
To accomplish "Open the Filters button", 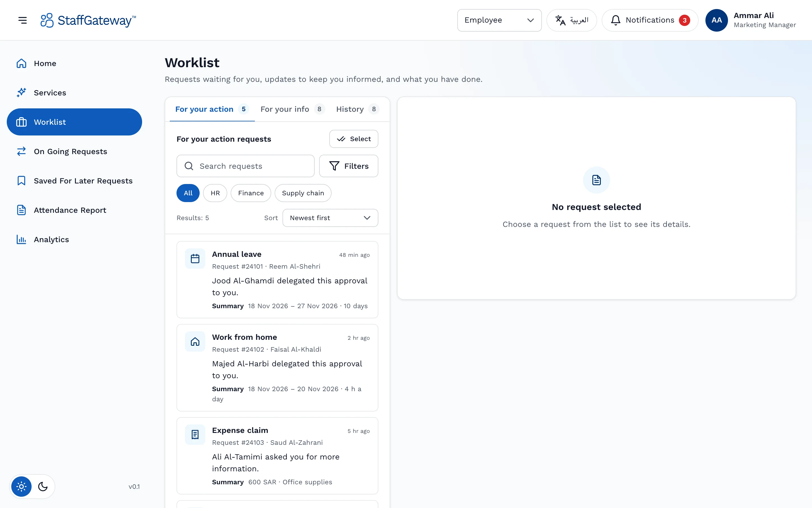I will (x=348, y=166).
